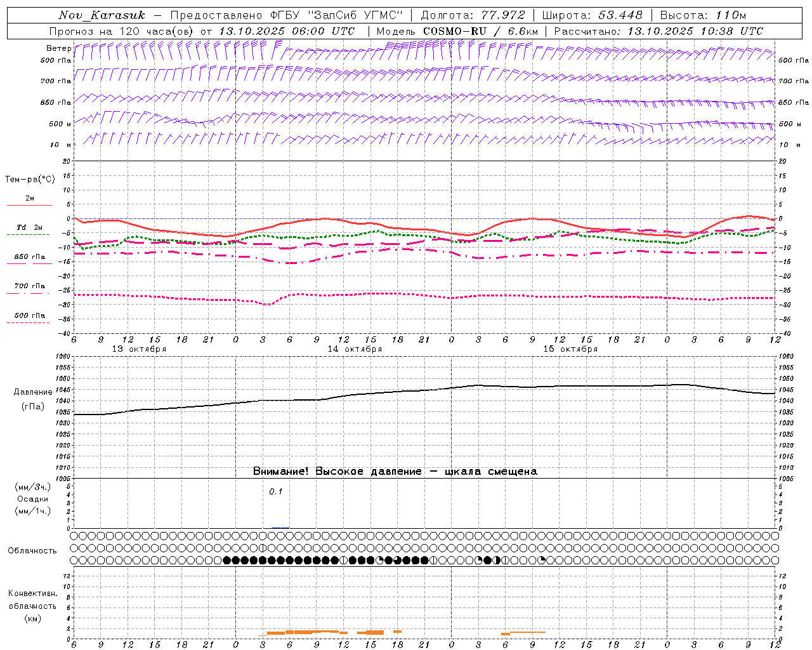Click the right-side 700 гПа wind level label
The height and width of the screenshot is (650, 812).
(x=794, y=81)
